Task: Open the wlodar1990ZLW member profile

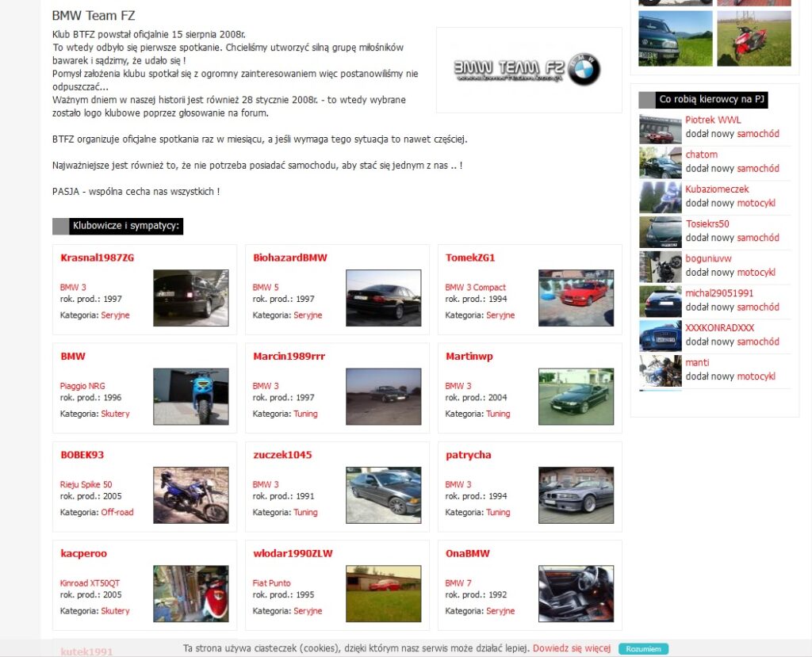Action: coord(293,553)
